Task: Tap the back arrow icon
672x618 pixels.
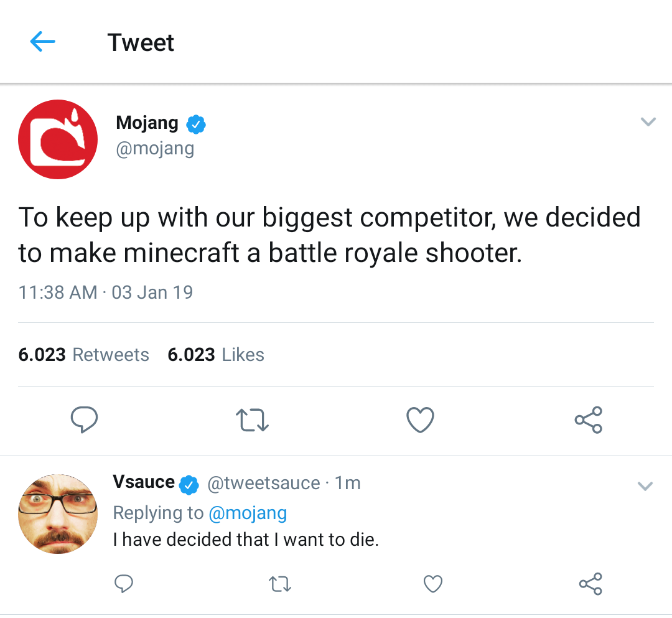Action: point(42,42)
